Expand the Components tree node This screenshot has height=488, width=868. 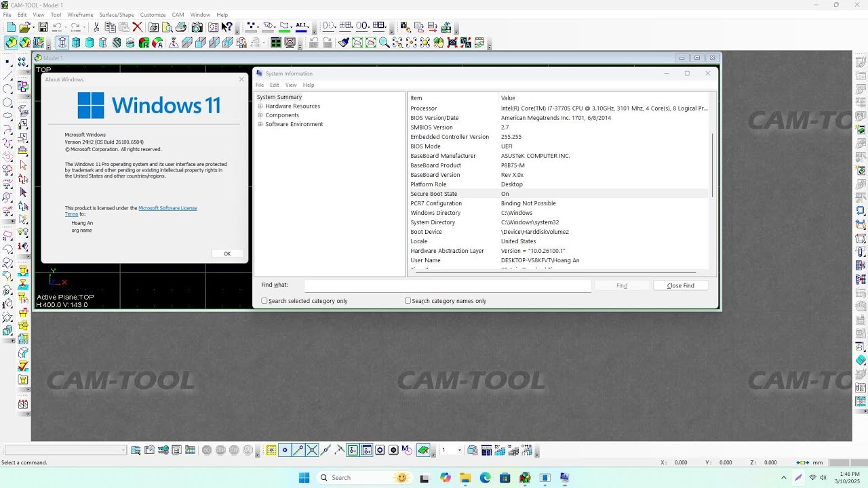(x=260, y=115)
